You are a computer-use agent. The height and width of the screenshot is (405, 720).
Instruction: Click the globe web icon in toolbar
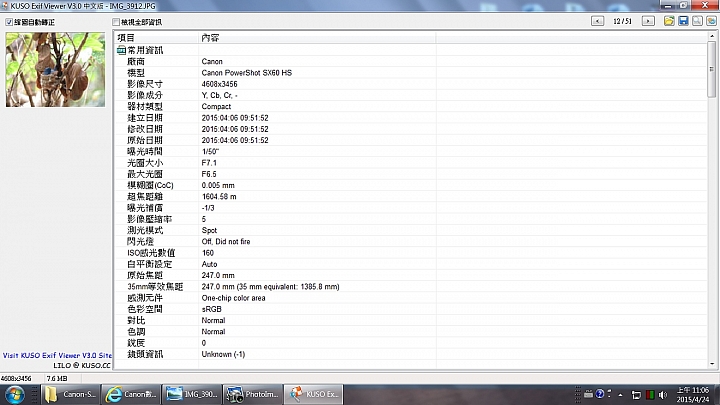coord(711,21)
